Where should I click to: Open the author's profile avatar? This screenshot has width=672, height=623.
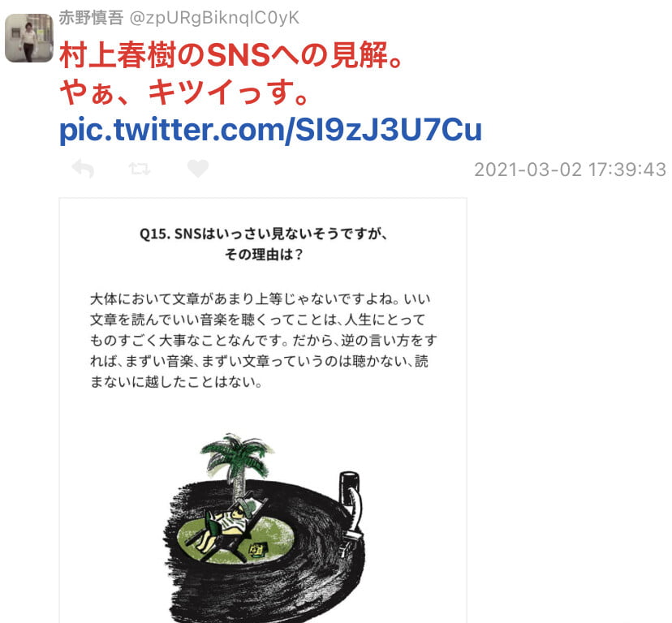click(28, 38)
